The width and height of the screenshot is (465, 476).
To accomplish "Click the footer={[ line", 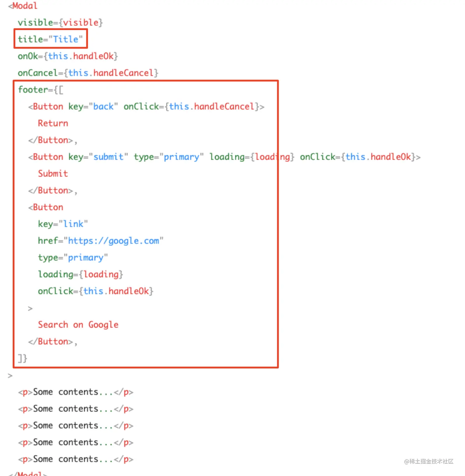I will [41, 90].
